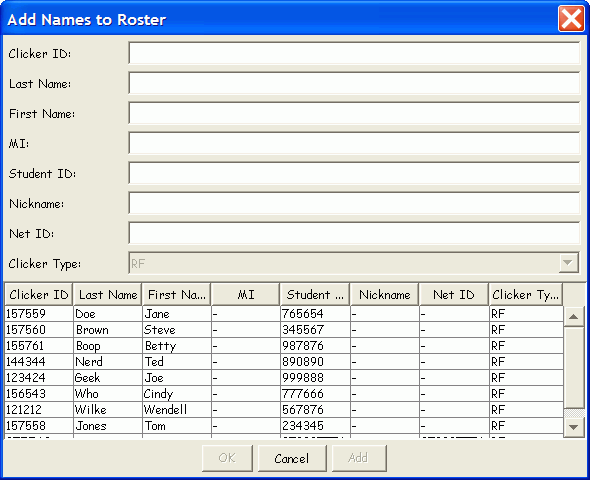
Task: Click the First Na... column header
Action: (x=176, y=295)
